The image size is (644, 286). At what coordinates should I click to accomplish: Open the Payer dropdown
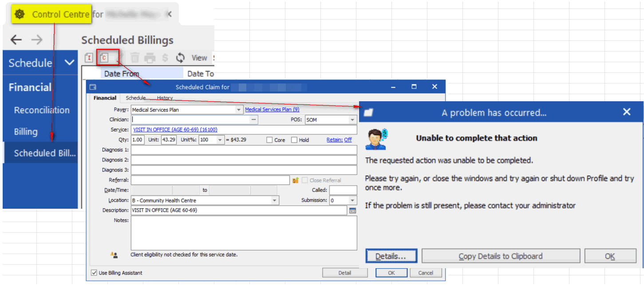tap(240, 110)
